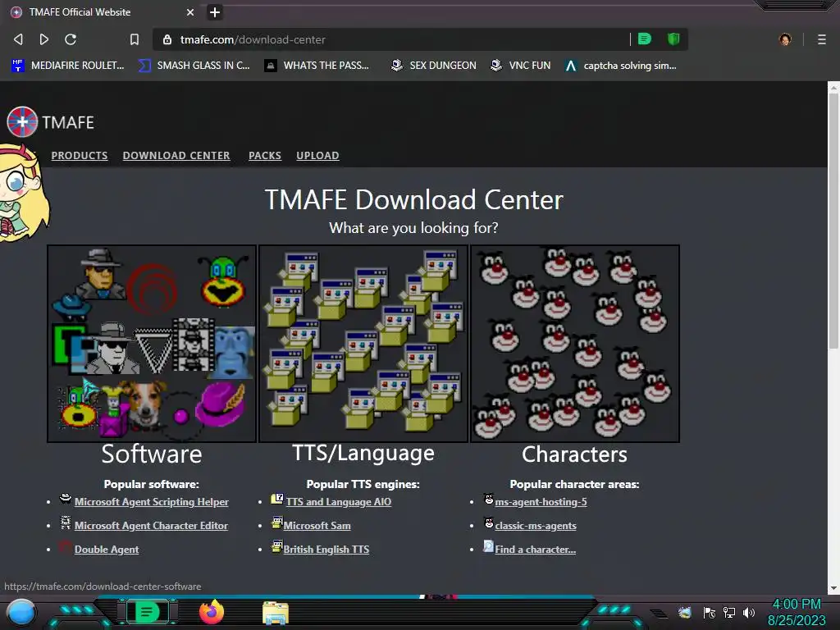
Task: Click the page icon beside Find a character
Action: [x=488, y=546]
